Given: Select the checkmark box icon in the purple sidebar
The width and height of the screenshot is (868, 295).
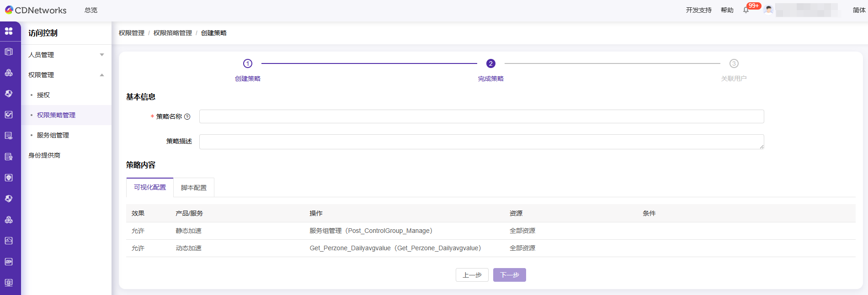Looking at the screenshot, I should 9,115.
